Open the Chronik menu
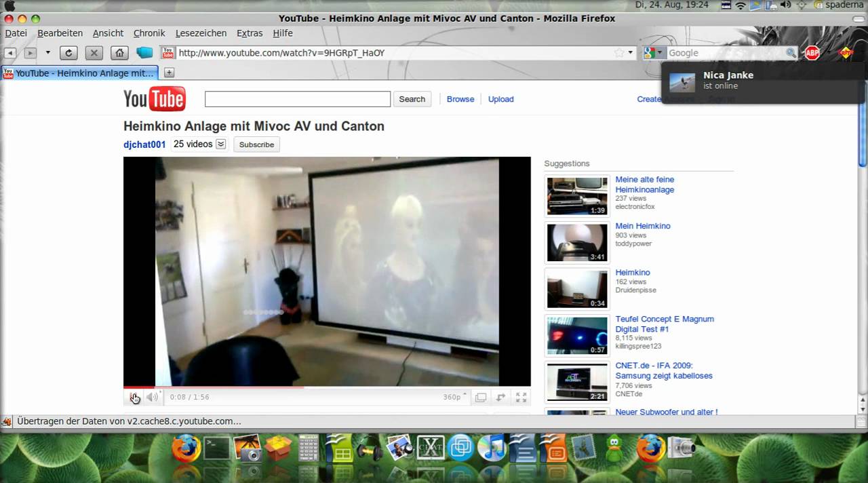This screenshot has height=483, width=868. coord(149,33)
